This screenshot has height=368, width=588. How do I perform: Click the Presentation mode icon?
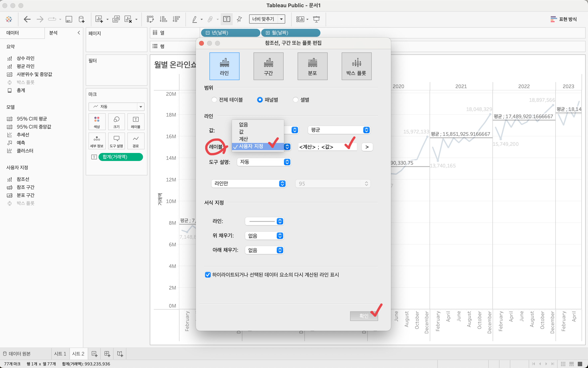[316, 19]
